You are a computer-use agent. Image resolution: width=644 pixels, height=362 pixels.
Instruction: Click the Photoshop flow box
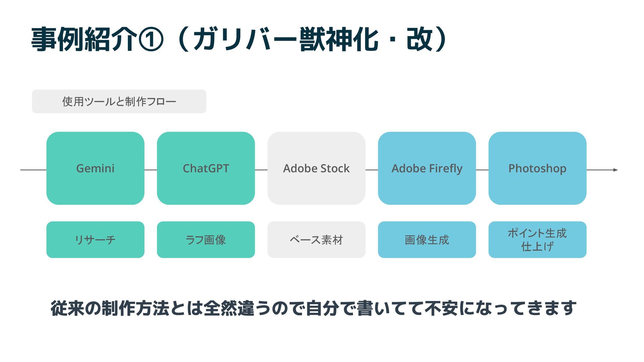tap(537, 168)
